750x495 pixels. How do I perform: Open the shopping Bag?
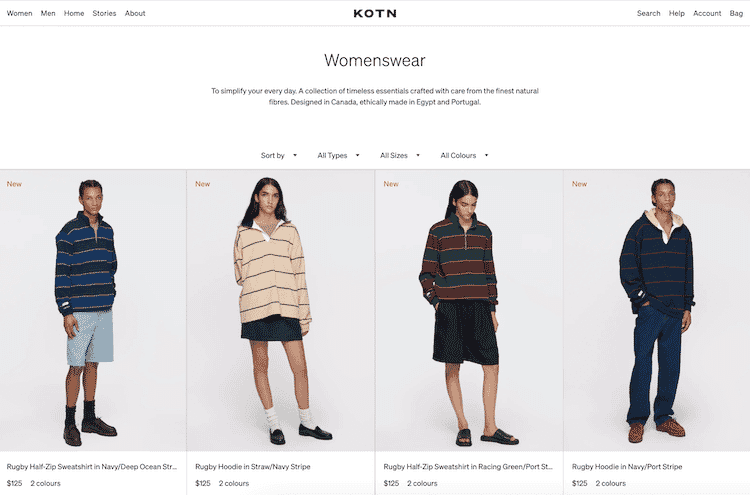[x=736, y=13]
